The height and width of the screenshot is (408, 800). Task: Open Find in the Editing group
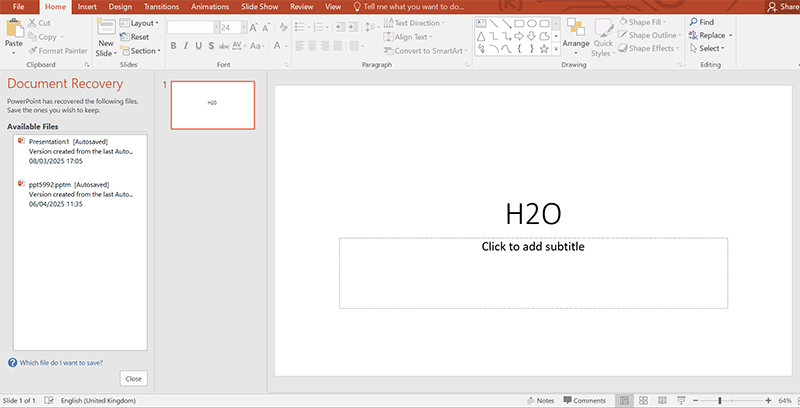pos(702,22)
